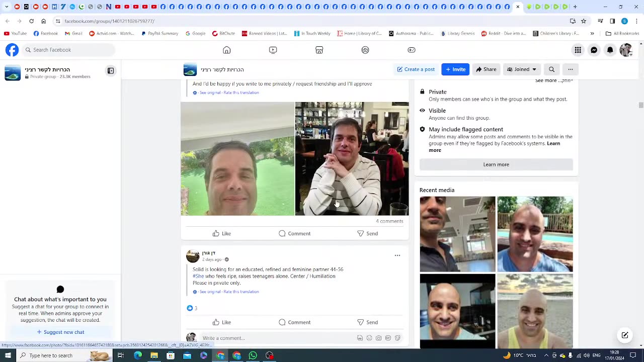The height and width of the screenshot is (362, 644).
Task: Click the camera icon in the comment box
Action: 378,338
